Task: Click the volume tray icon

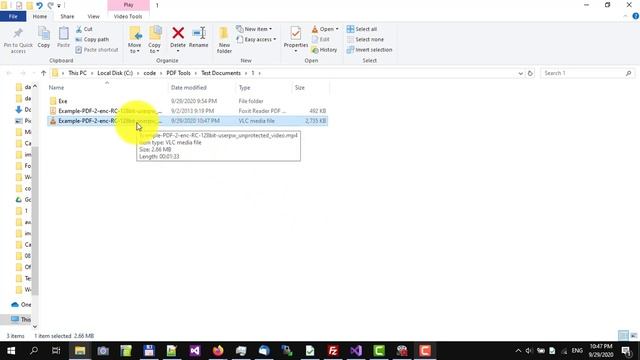Action: pos(529,351)
